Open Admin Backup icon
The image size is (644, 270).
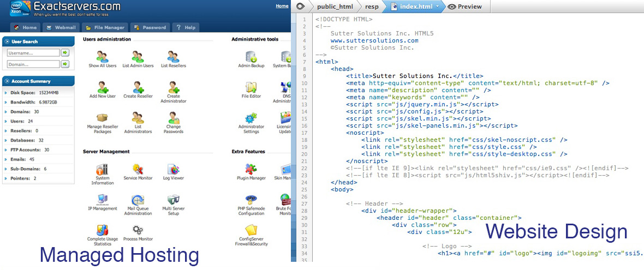[251, 57]
